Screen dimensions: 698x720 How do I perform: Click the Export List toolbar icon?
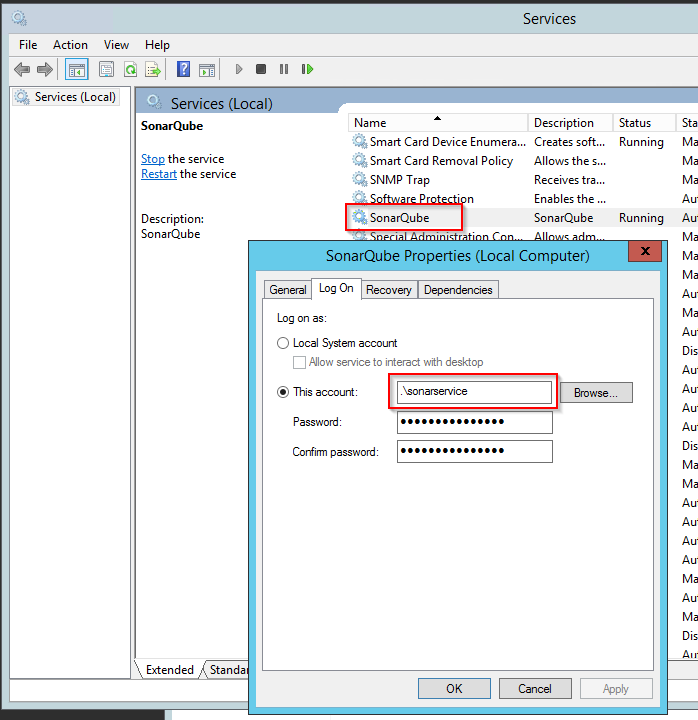point(153,69)
